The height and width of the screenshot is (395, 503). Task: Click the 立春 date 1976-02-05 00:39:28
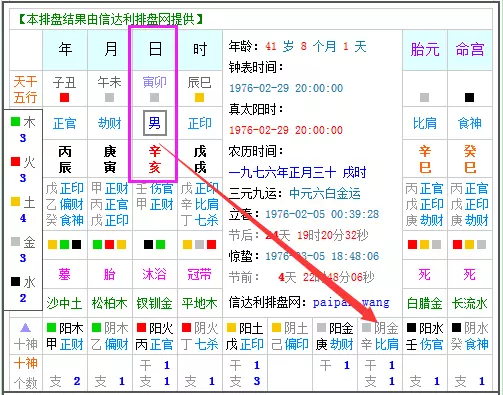pyautogui.click(x=322, y=214)
